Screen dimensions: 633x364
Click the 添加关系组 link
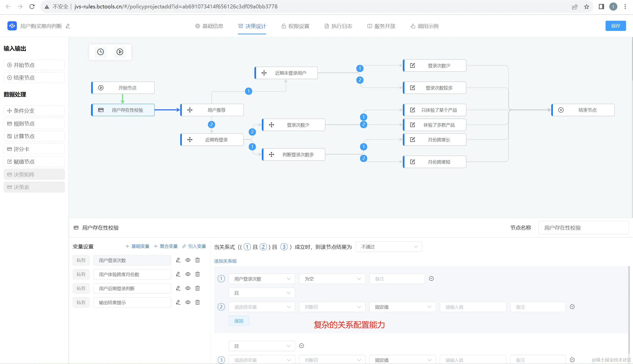click(225, 261)
